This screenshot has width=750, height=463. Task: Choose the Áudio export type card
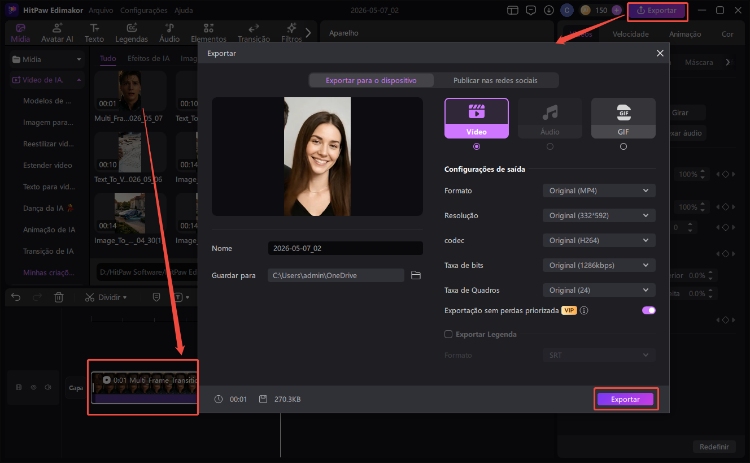point(550,118)
